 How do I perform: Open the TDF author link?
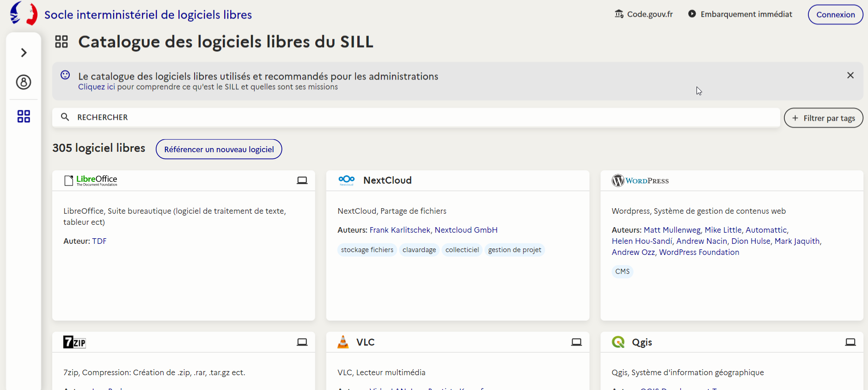(x=99, y=241)
